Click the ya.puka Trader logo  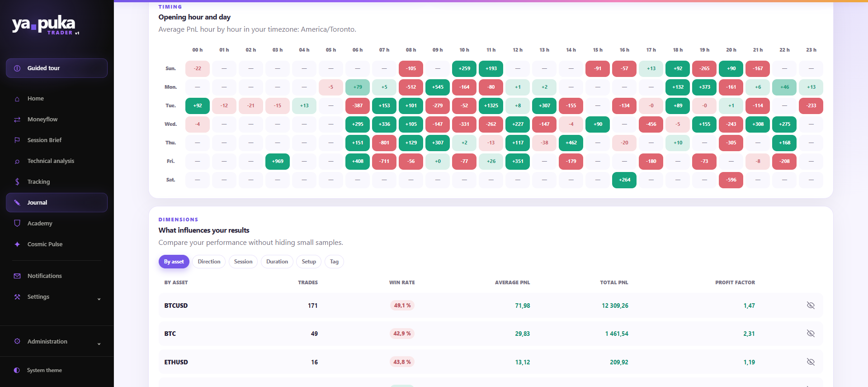[x=46, y=25]
